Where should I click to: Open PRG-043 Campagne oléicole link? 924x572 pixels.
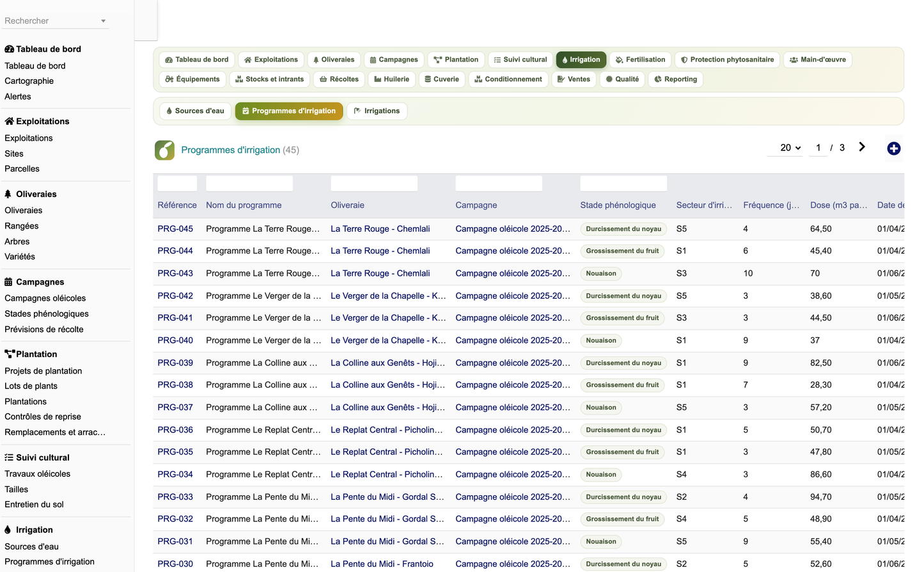[513, 273]
